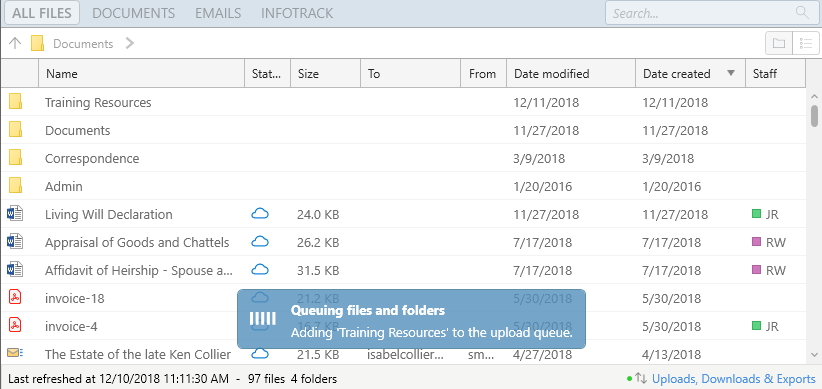This screenshot has height=389, width=822.
Task: Click the PDF icon beside invoice-18
Action: [15, 298]
